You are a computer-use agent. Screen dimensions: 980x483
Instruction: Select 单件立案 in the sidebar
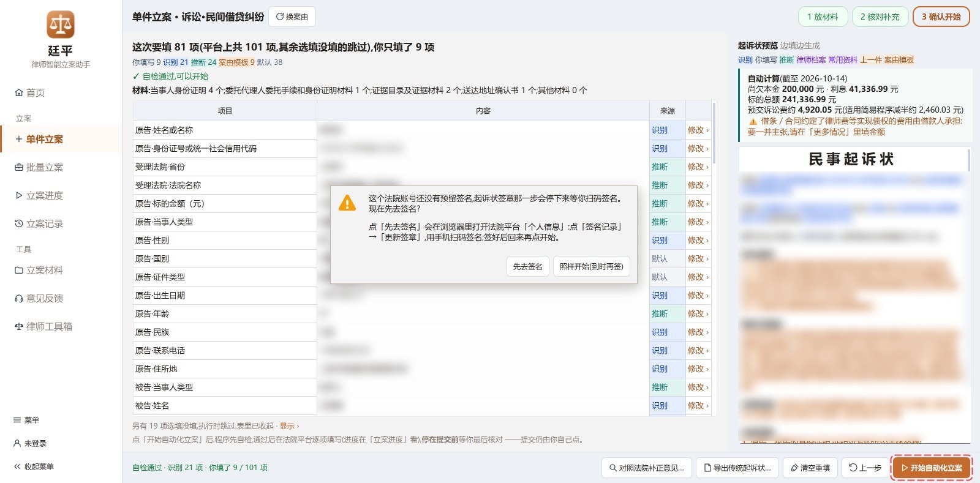(61, 139)
